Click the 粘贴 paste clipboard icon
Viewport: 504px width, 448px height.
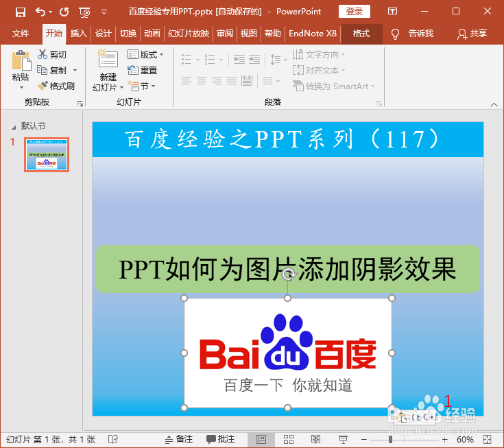[21, 60]
